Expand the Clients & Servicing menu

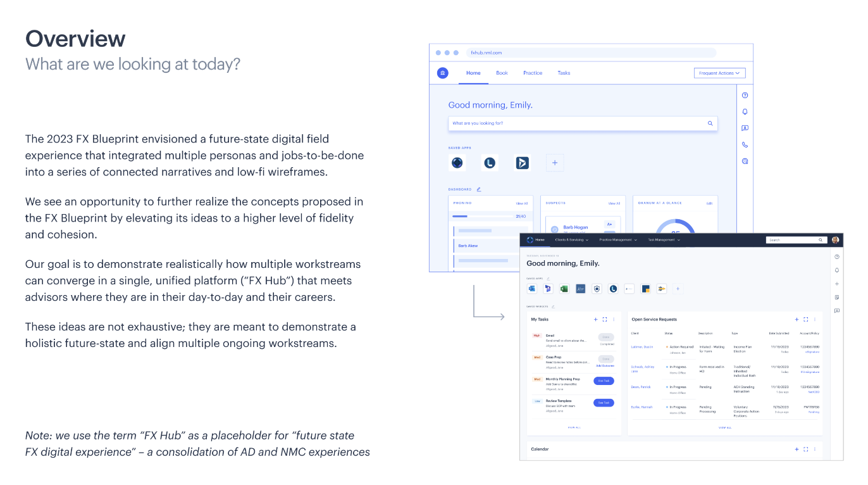572,240
